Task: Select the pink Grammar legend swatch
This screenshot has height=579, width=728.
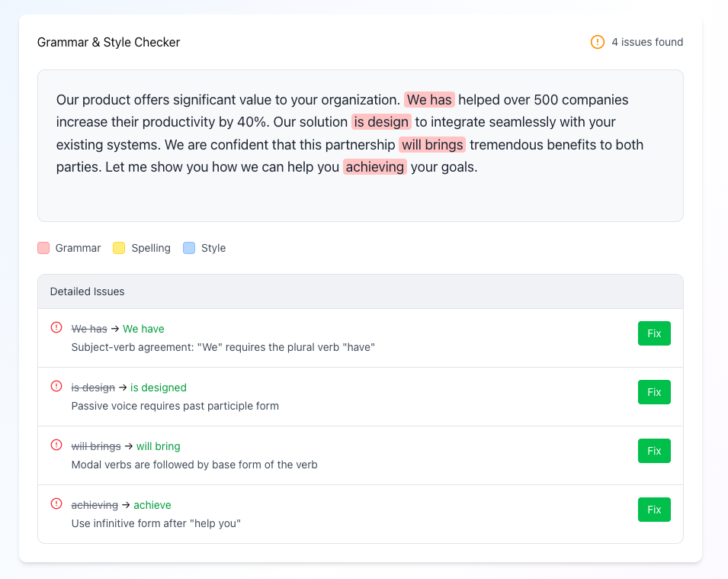Action: click(x=43, y=248)
